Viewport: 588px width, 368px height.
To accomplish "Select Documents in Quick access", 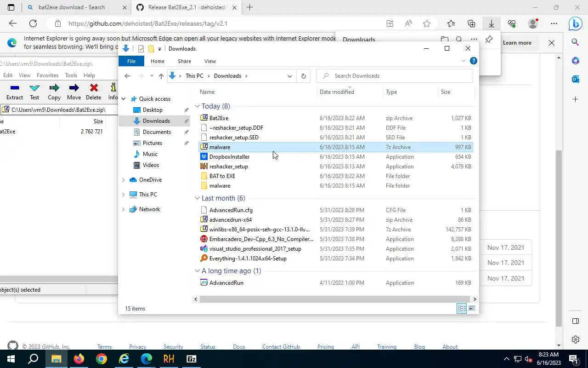I will coord(157,132).
